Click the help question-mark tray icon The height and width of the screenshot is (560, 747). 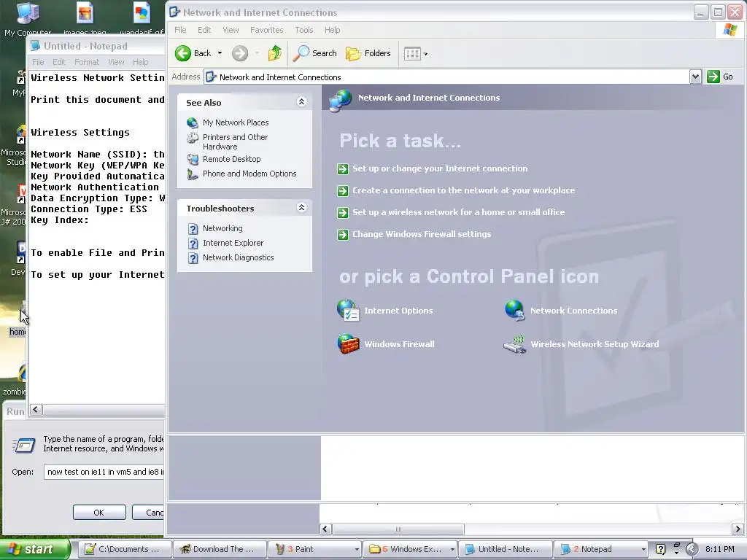click(x=660, y=550)
